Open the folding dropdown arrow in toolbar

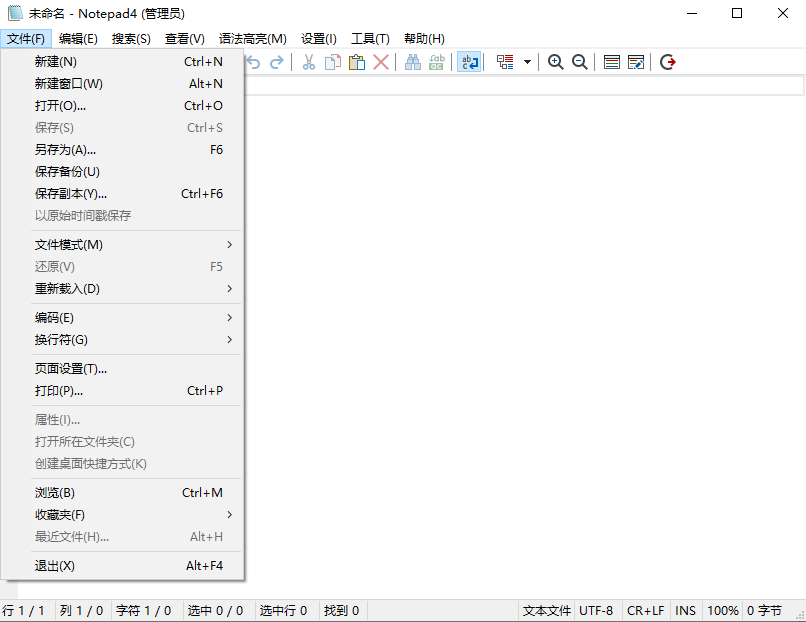(527, 62)
